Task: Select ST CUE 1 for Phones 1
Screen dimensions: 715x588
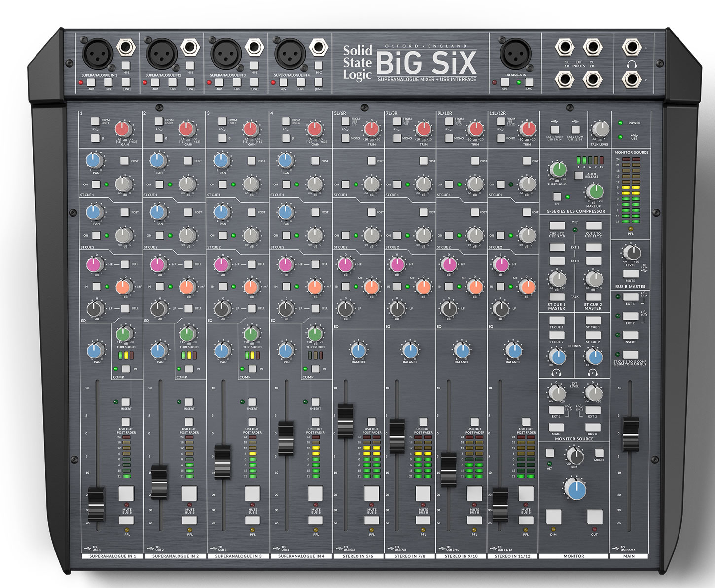Action: click(x=557, y=320)
